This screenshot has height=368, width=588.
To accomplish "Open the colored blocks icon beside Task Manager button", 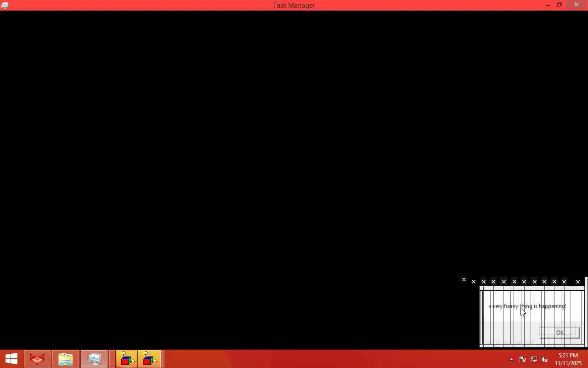I will coord(126,359).
